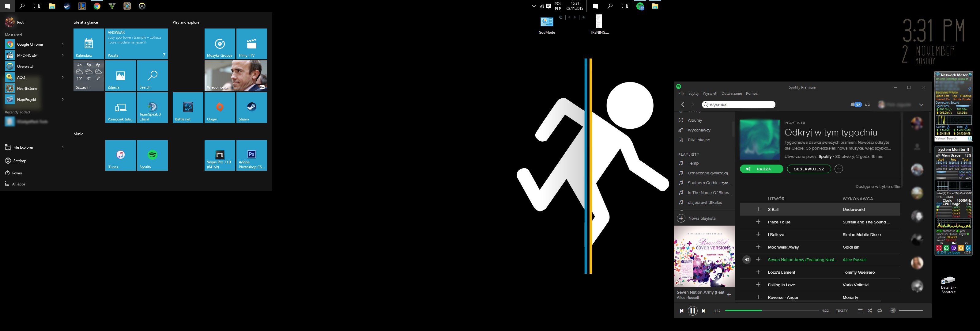Open Spotify user account dropdown
Screen dimensions: 980x331
click(x=921, y=105)
